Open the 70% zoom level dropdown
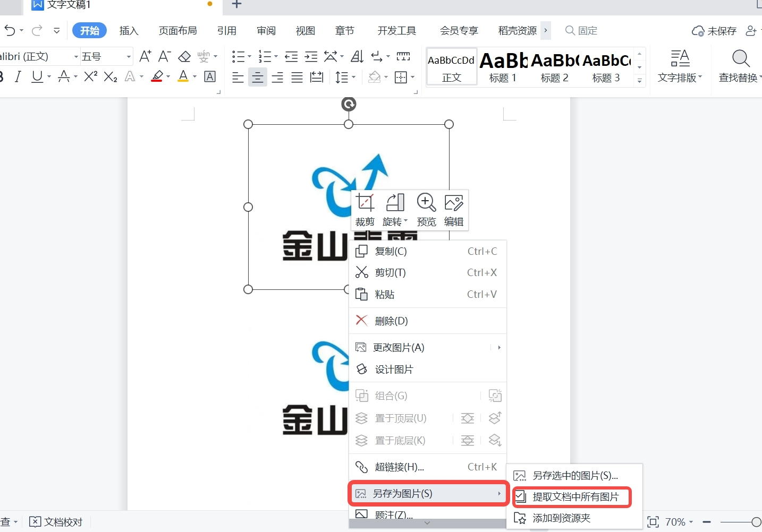The height and width of the screenshot is (532, 762). pyautogui.click(x=679, y=522)
